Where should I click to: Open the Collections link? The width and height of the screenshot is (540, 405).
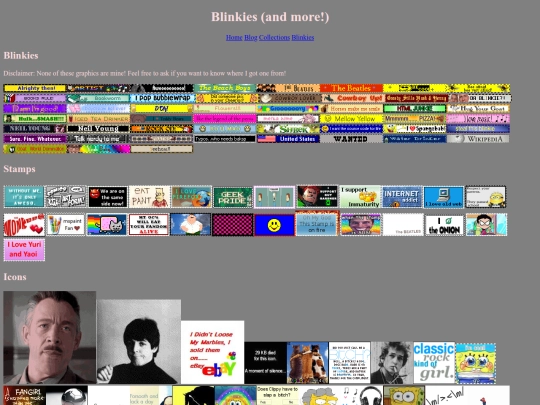tap(274, 38)
